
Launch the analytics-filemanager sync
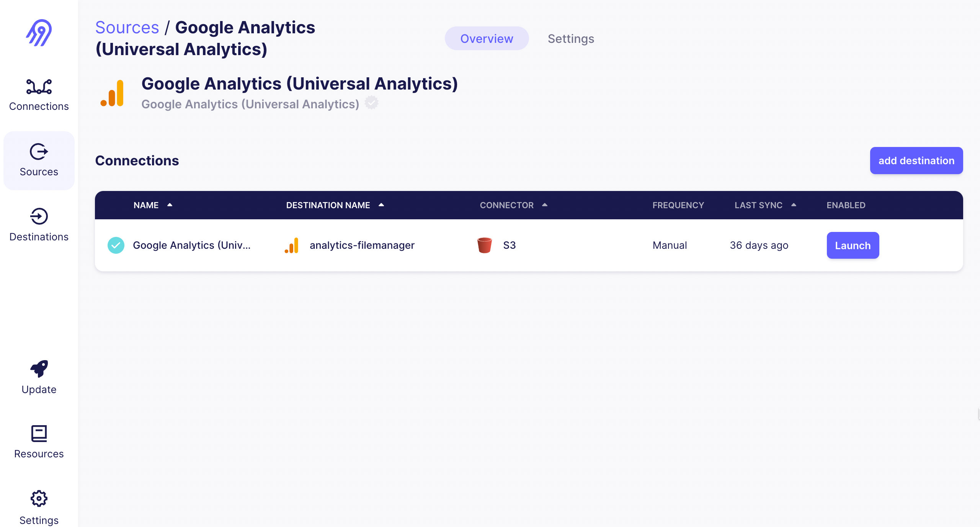[853, 245]
